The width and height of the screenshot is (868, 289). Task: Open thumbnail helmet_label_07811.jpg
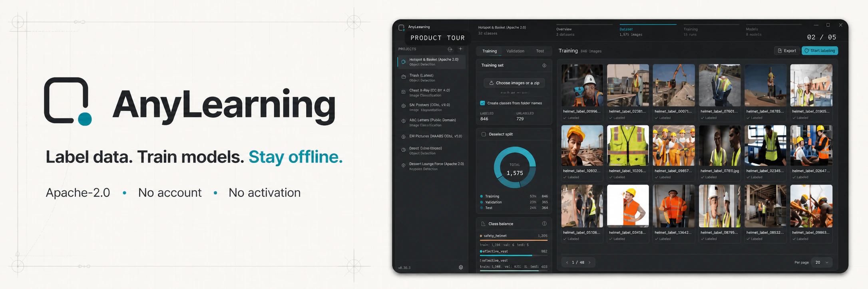pos(720,146)
